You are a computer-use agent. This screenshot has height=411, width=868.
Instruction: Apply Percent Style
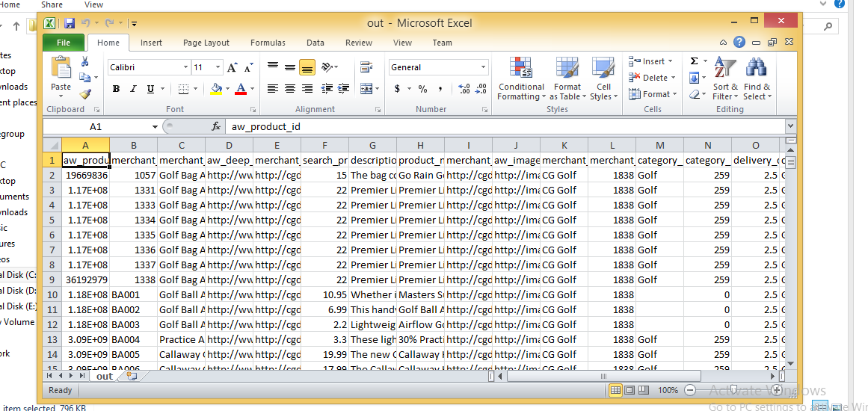pos(422,88)
